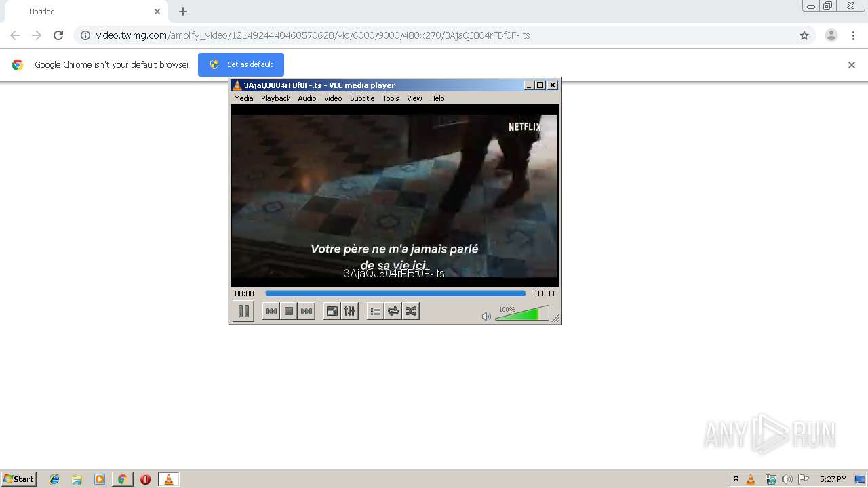868x488 pixels.
Task: Open Chrome three-dot menu
Action: [853, 35]
